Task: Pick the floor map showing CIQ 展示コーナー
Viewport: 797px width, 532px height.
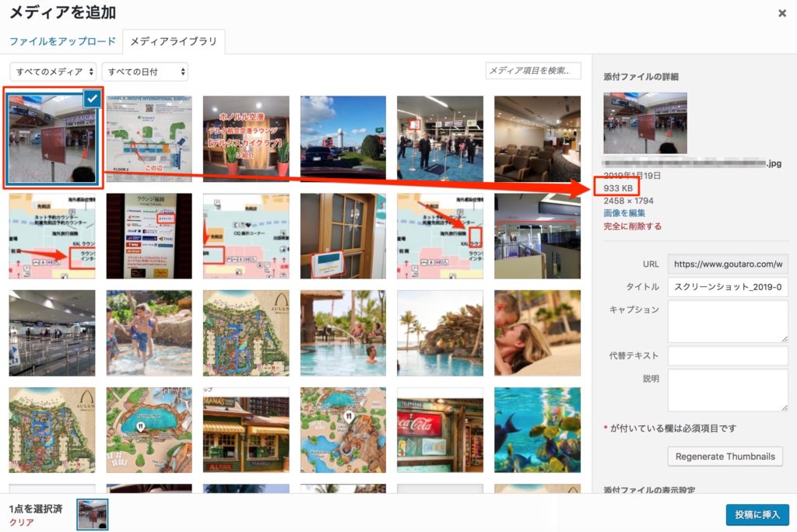Action: point(246,236)
